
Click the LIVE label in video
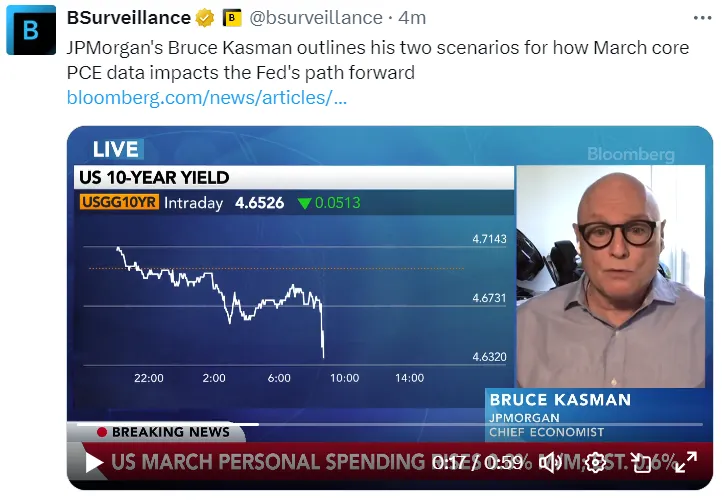(116, 150)
